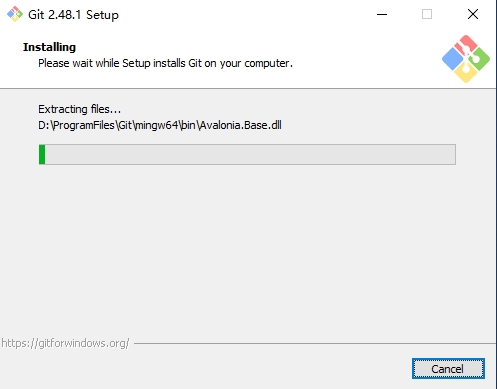Minimize the Git Setup window
Screen dimensions: 497x389
tap(382, 14)
